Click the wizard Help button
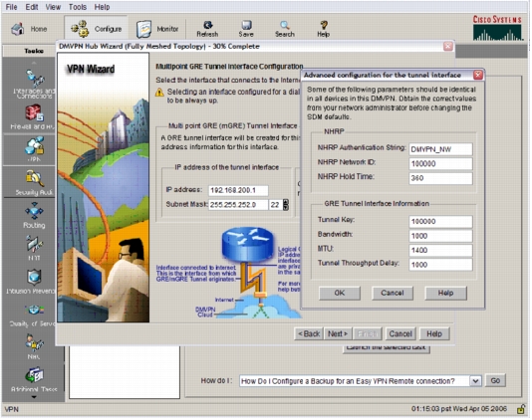This screenshot has height=420, width=532. [434, 333]
